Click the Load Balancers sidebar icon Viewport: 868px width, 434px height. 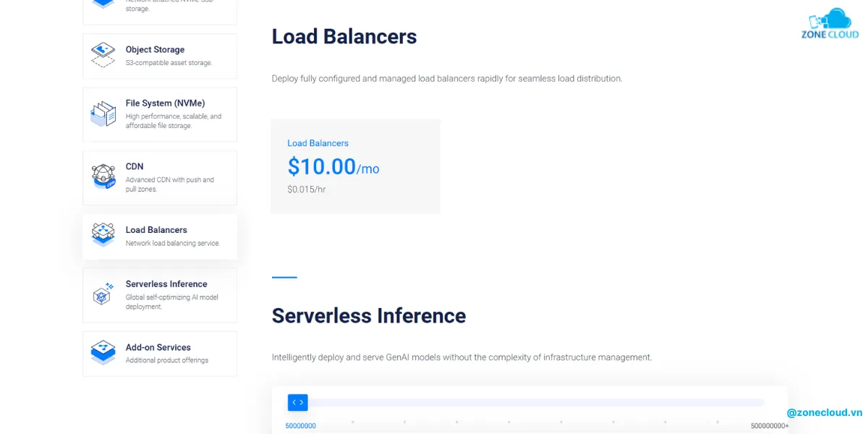(103, 234)
